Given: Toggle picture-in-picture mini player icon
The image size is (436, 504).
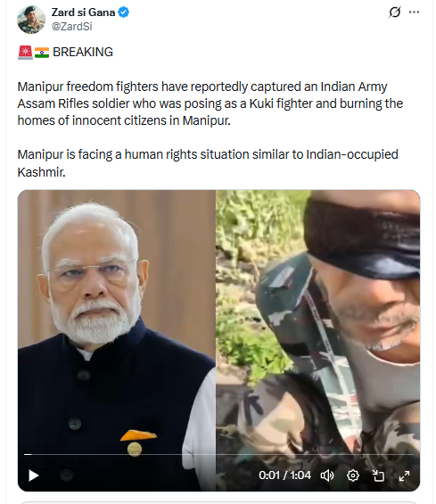Looking at the screenshot, I should [x=378, y=475].
